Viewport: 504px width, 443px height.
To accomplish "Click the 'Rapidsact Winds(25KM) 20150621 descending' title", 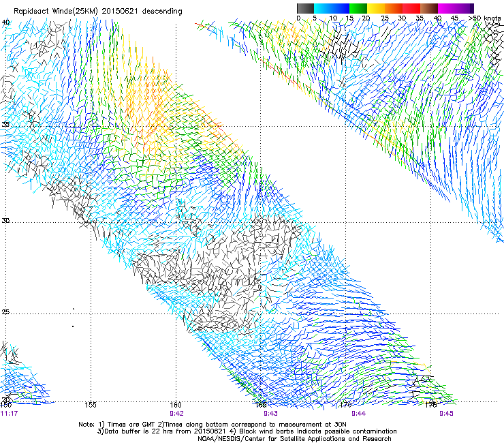I will [97, 12].
